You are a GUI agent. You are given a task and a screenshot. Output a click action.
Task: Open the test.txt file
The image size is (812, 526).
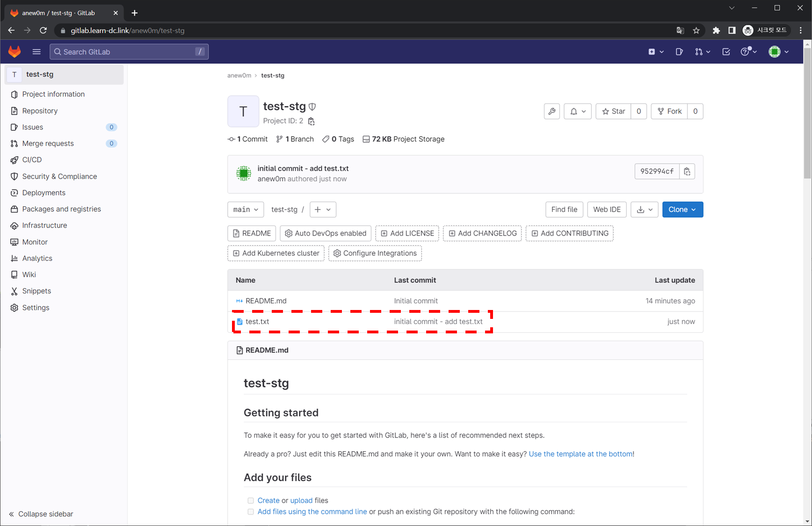tap(257, 322)
